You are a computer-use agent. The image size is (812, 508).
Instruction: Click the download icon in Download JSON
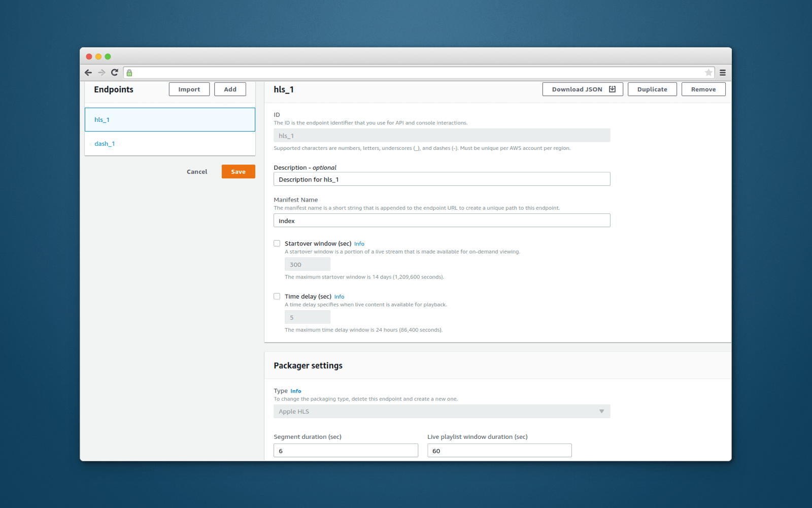point(612,89)
